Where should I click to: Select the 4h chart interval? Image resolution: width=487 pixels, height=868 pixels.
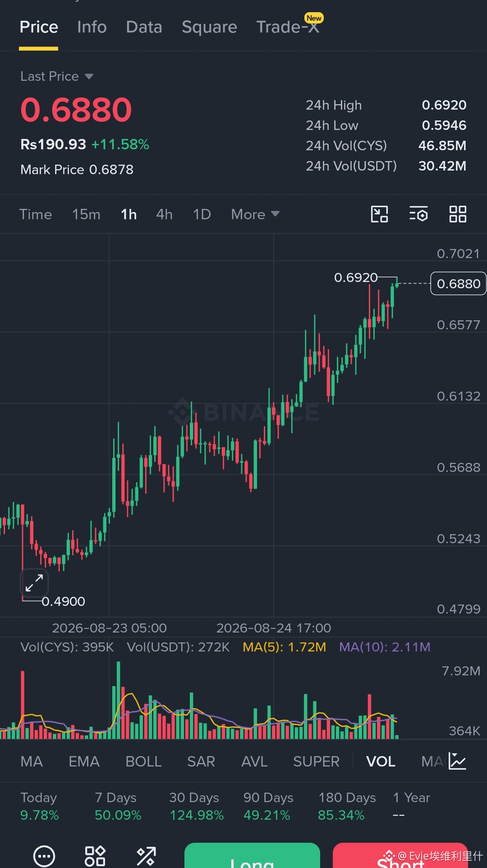click(164, 214)
